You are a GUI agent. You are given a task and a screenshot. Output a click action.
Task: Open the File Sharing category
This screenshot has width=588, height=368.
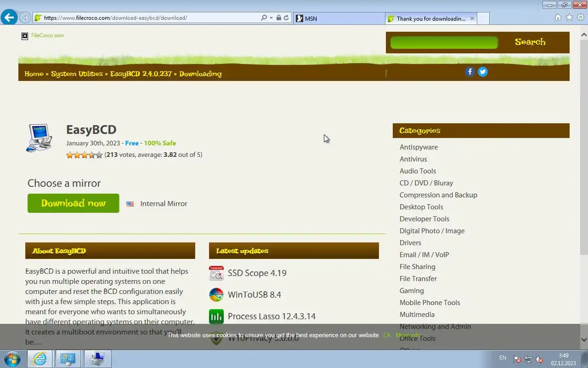pos(417,267)
